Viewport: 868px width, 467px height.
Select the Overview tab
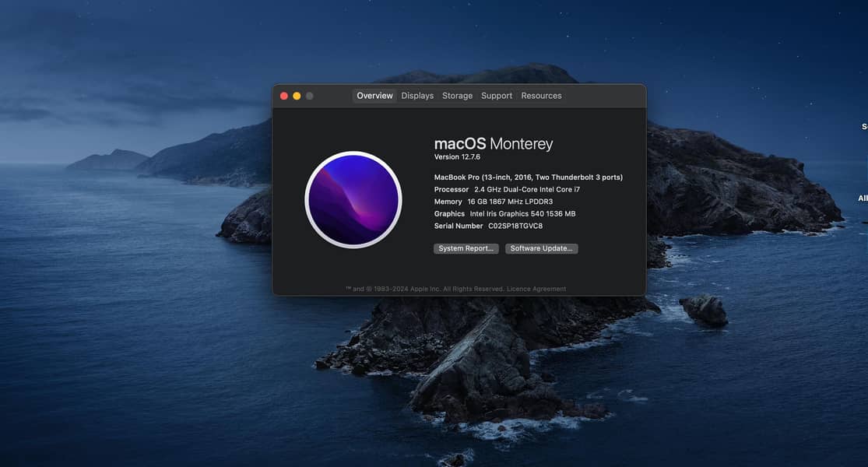pyautogui.click(x=374, y=96)
